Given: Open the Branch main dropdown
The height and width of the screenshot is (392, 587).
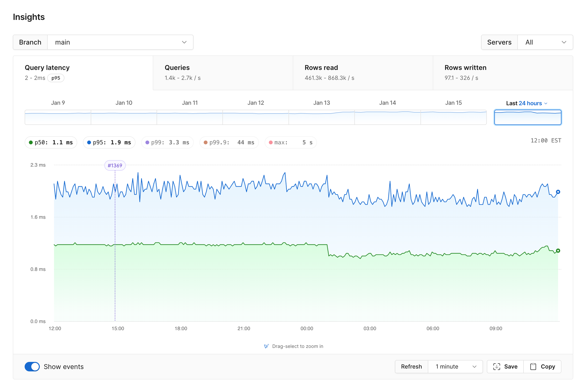Looking at the screenshot, I should tap(120, 42).
